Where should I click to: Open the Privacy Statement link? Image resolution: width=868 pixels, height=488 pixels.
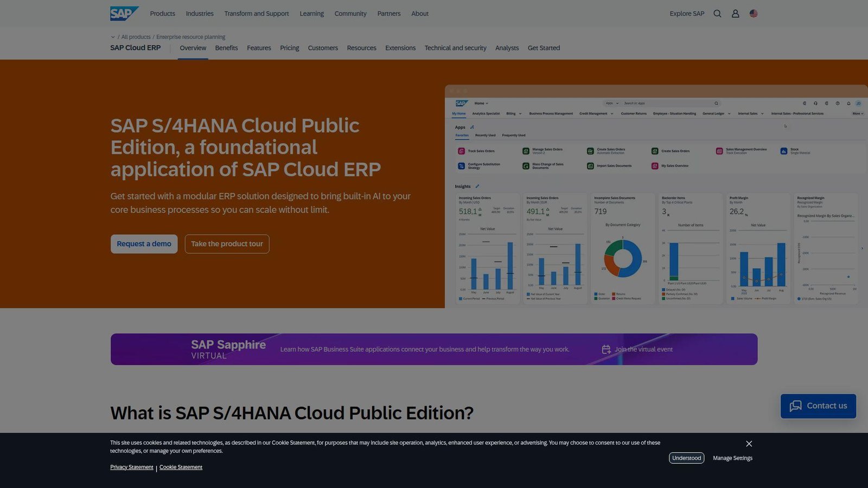tap(132, 467)
